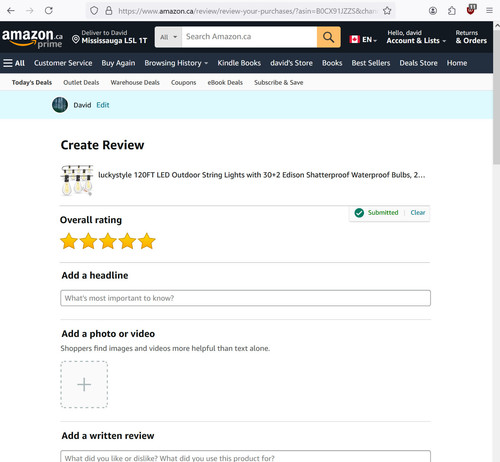Image resolution: width=500 pixels, height=462 pixels.
Task: Go back with browser back arrow
Action: (11, 11)
